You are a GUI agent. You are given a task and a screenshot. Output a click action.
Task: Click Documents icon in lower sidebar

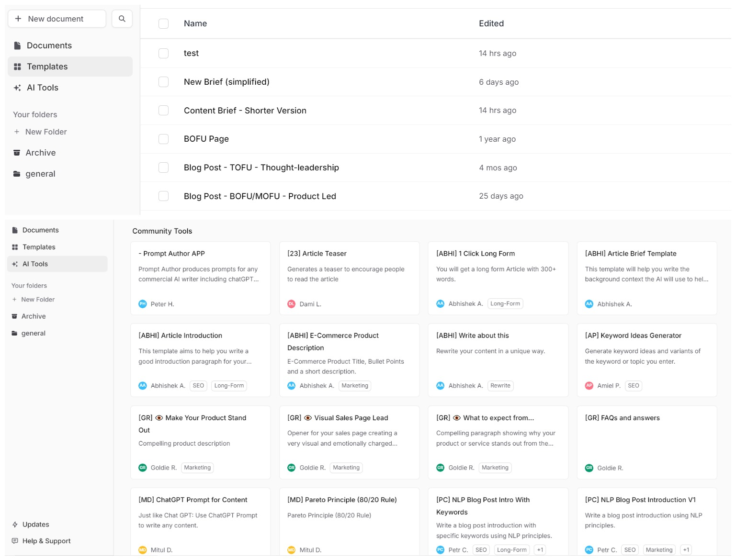(x=15, y=230)
